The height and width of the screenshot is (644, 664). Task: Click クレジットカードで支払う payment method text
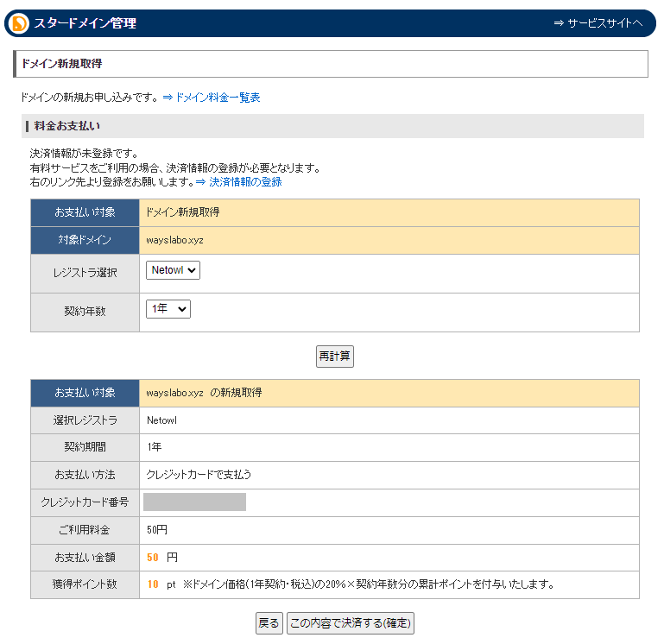(x=199, y=475)
